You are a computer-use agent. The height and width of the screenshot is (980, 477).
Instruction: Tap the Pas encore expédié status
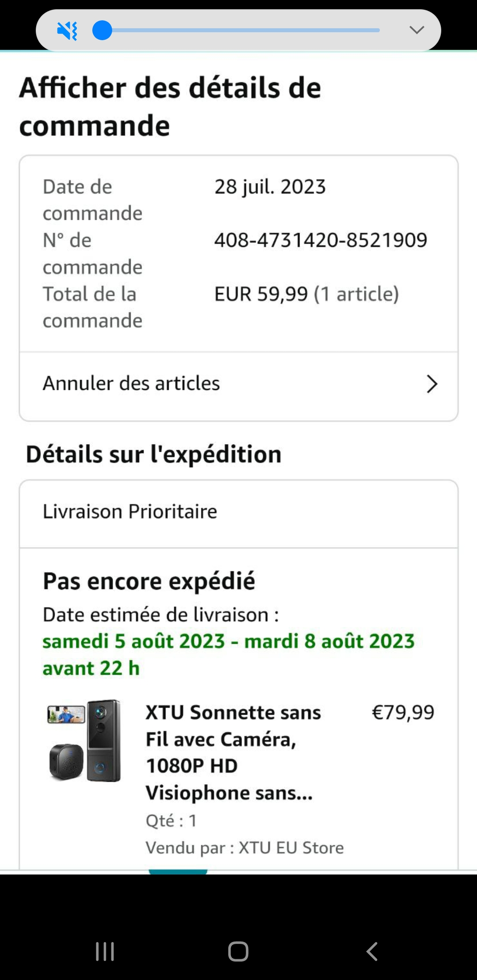tap(149, 581)
